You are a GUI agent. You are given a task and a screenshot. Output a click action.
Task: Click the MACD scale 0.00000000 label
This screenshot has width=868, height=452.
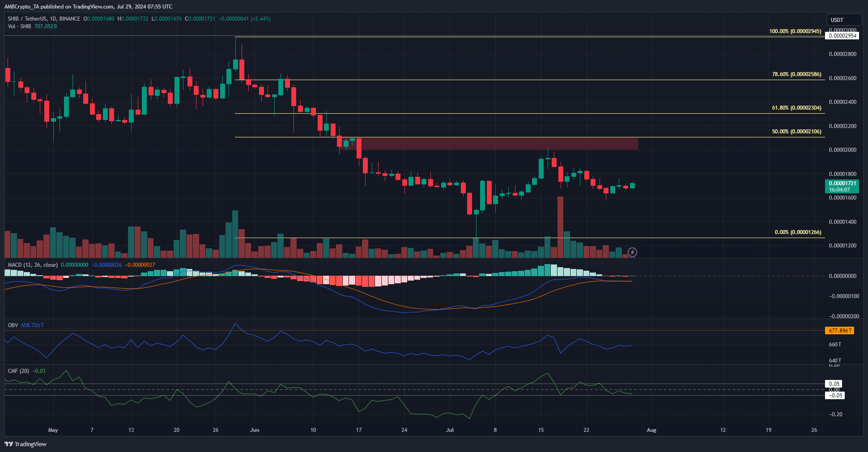(x=843, y=276)
